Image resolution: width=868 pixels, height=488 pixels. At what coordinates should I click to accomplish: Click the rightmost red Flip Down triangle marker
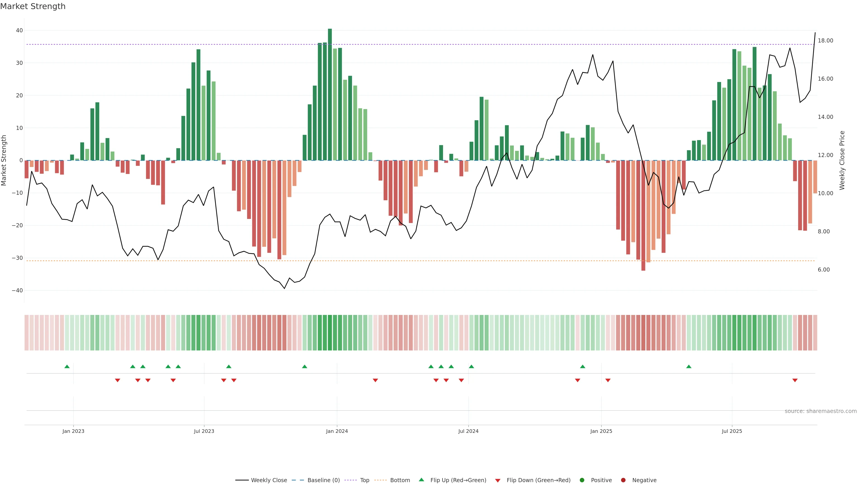pos(795,380)
